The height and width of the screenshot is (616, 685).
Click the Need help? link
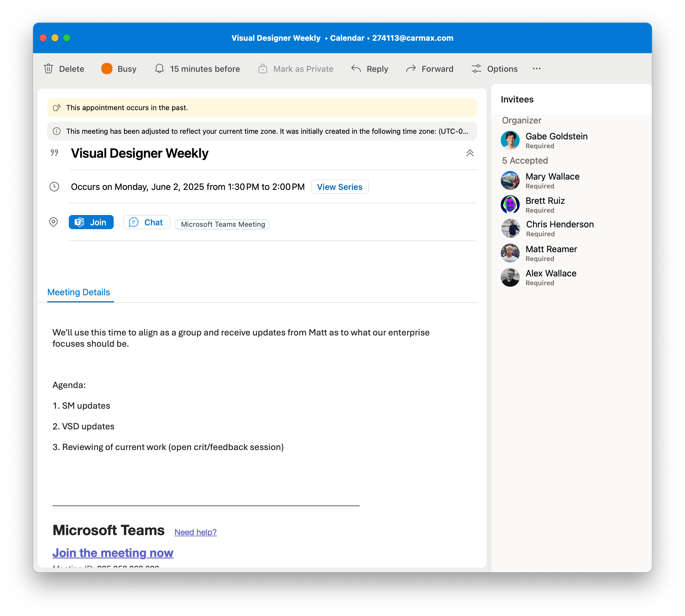tap(196, 532)
